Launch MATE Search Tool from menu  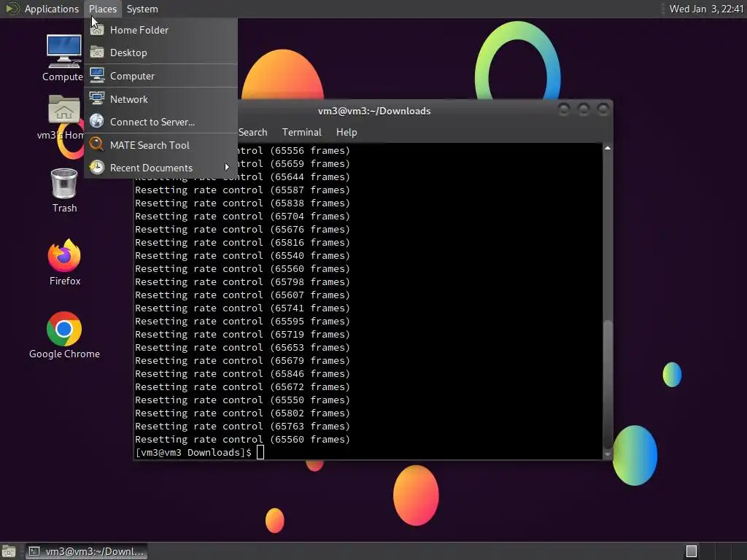tap(161, 145)
